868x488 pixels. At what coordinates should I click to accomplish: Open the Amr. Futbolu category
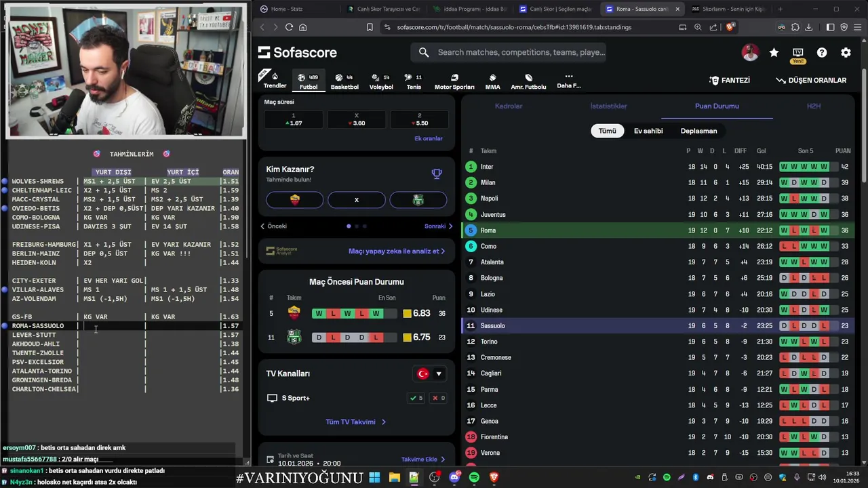tap(528, 81)
